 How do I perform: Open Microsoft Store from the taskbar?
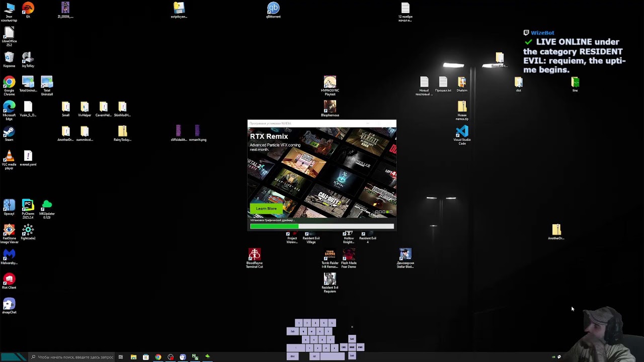click(x=146, y=357)
